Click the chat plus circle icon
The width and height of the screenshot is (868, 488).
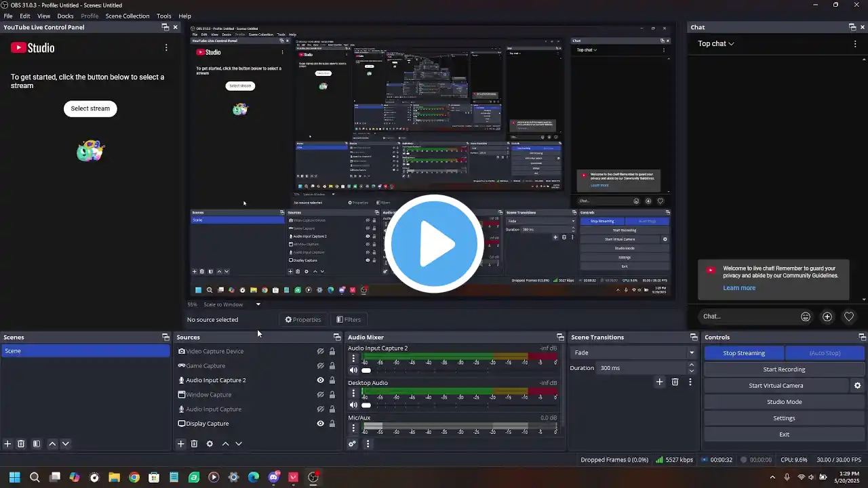(x=827, y=317)
